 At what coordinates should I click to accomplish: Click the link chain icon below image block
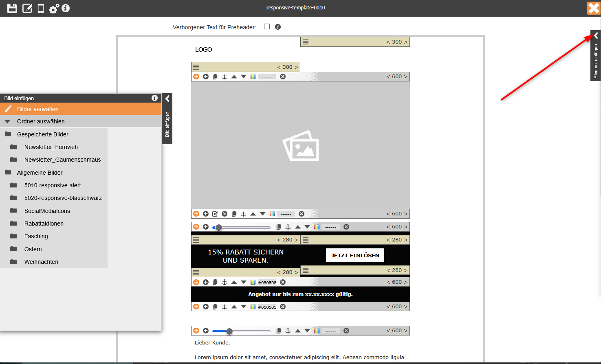click(225, 214)
